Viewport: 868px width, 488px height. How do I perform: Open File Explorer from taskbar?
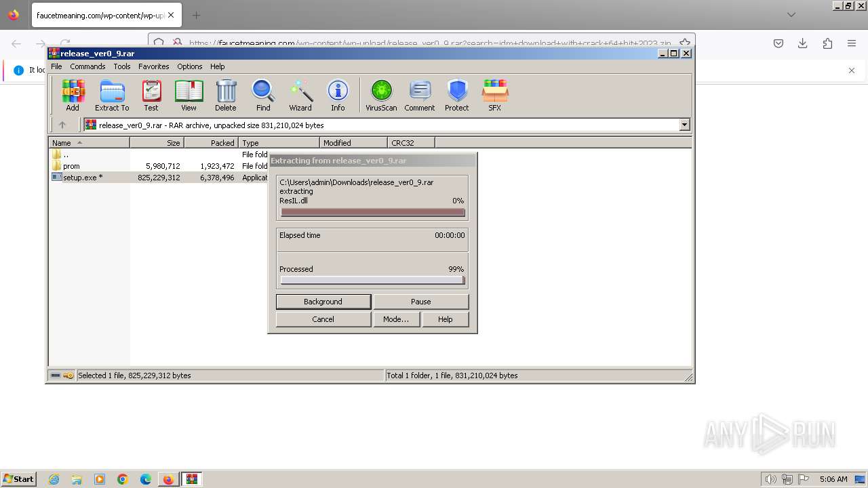(77, 479)
